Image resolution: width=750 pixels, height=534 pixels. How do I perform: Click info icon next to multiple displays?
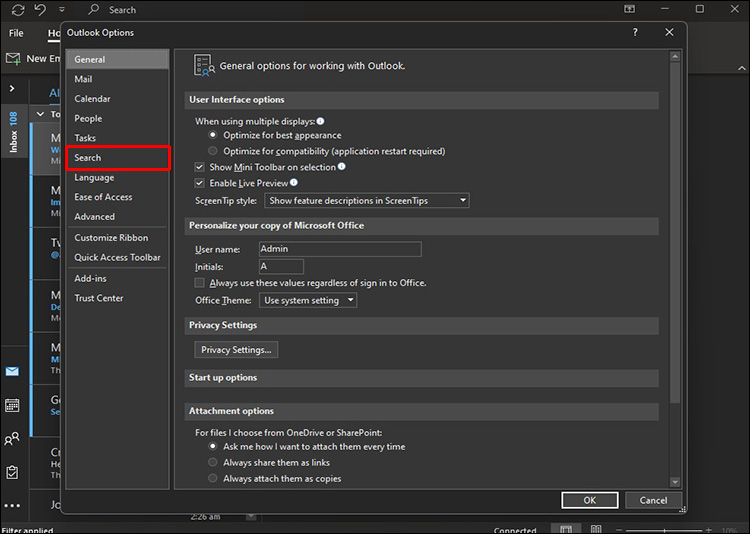point(320,121)
